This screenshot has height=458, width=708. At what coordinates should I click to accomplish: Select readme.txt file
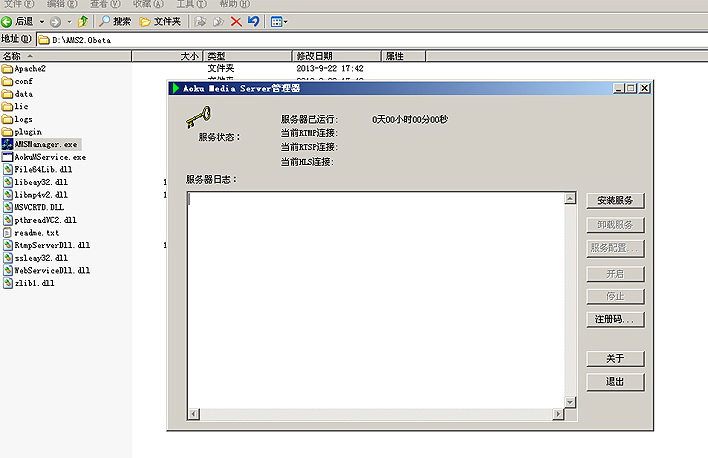[x=31, y=233]
